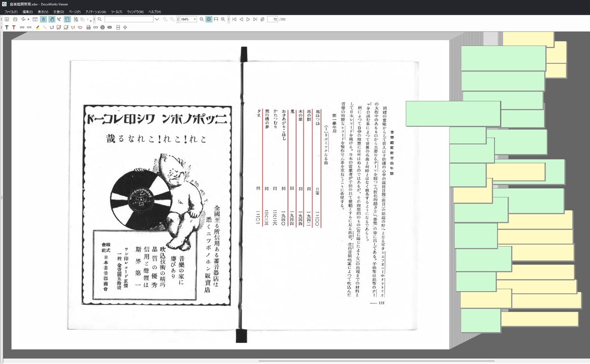Click the zoom in magnifier icon

pos(223,19)
